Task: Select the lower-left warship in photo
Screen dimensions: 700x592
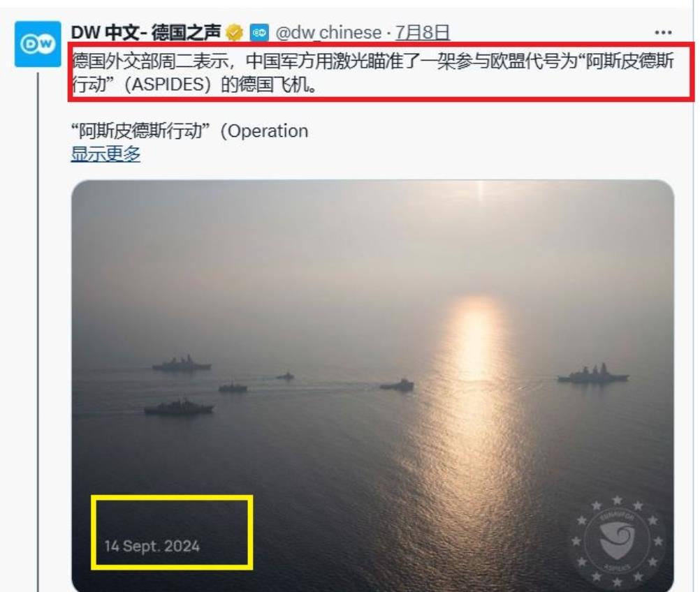Action: click(179, 407)
